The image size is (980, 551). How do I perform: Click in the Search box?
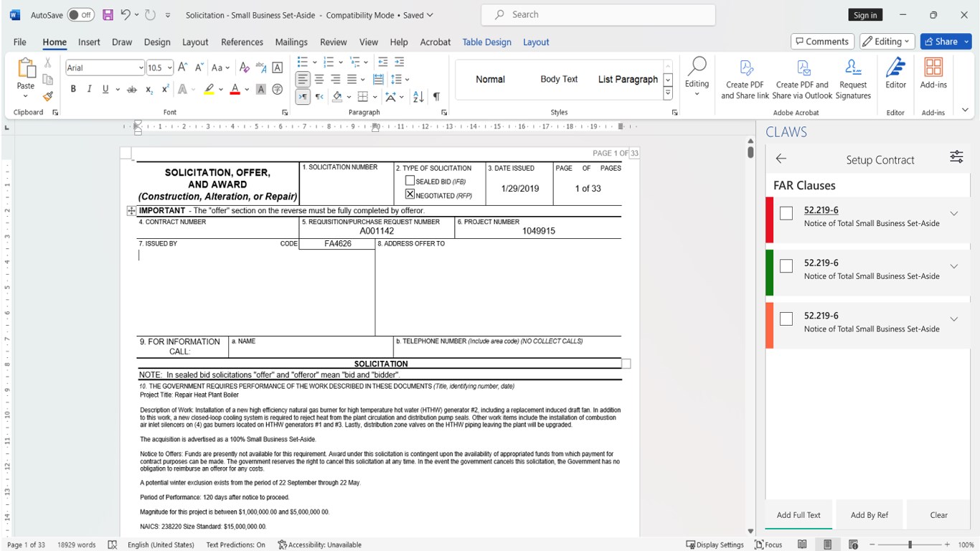(598, 14)
